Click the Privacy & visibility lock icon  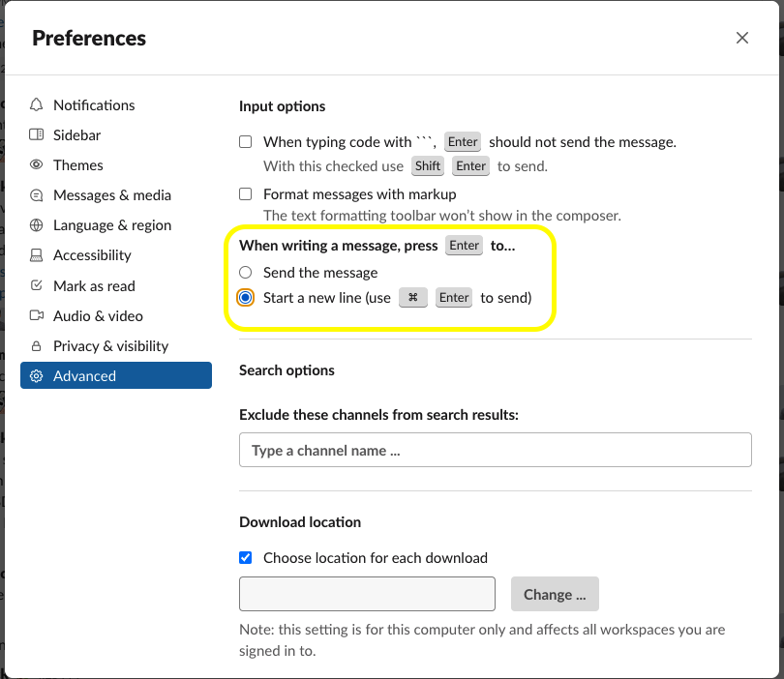click(37, 345)
